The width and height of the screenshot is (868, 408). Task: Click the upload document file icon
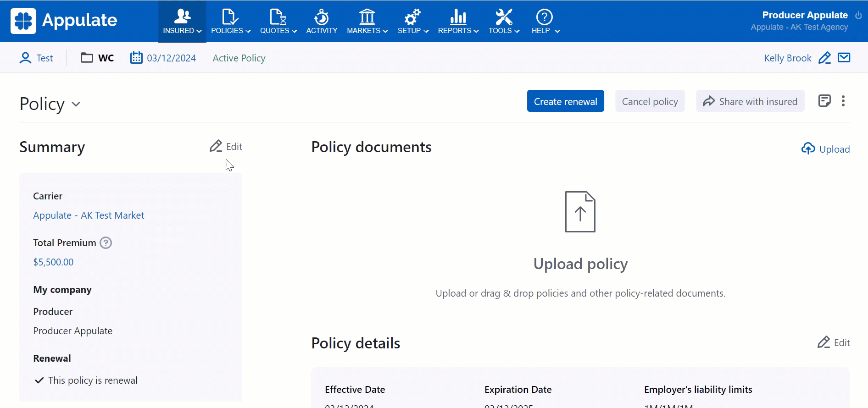click(x=580, y=212)
